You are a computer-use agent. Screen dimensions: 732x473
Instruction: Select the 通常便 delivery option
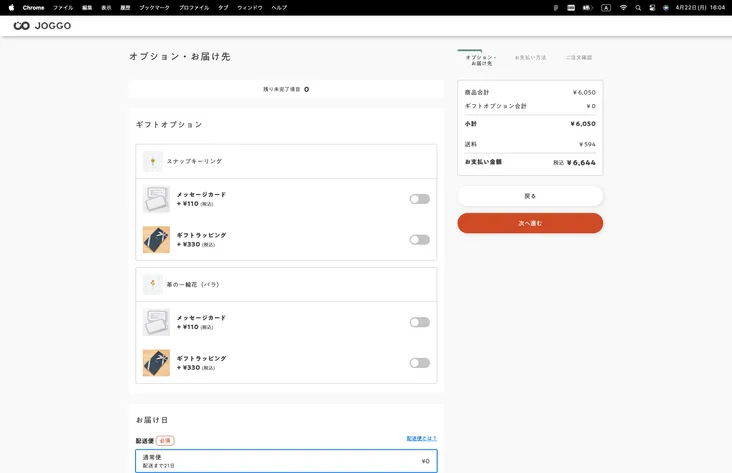tap(286, 461)
